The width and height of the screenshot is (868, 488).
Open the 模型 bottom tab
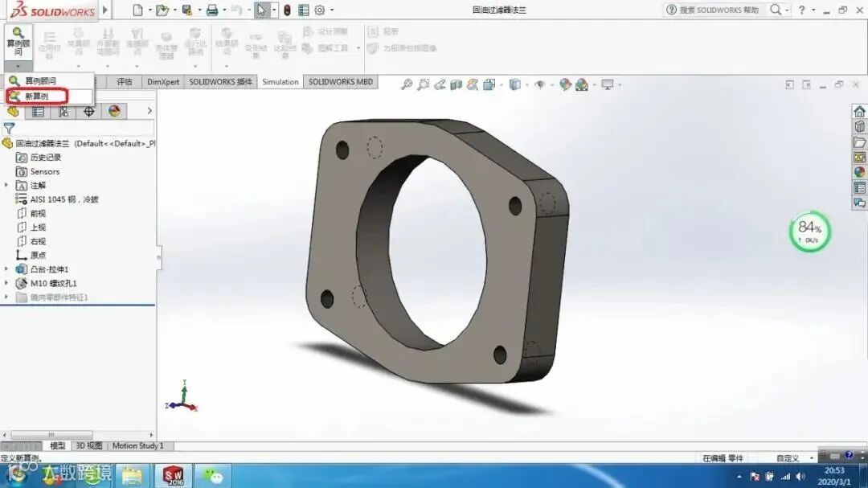click(57, 445)
